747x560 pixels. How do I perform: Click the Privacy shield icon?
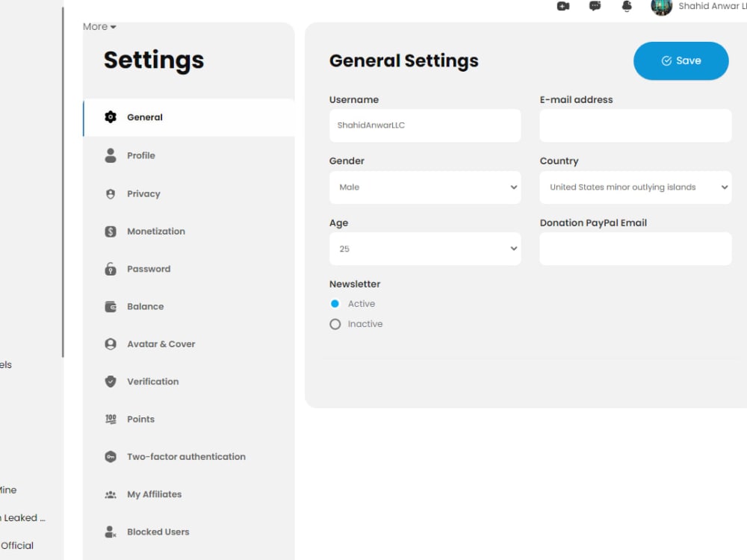coord(111,194)
